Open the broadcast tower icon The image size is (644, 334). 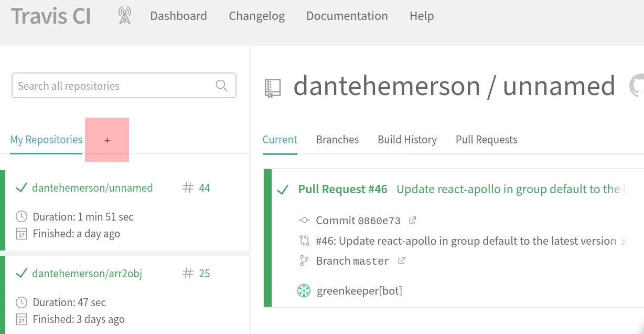pyautogui.click(x=124, y=16)
